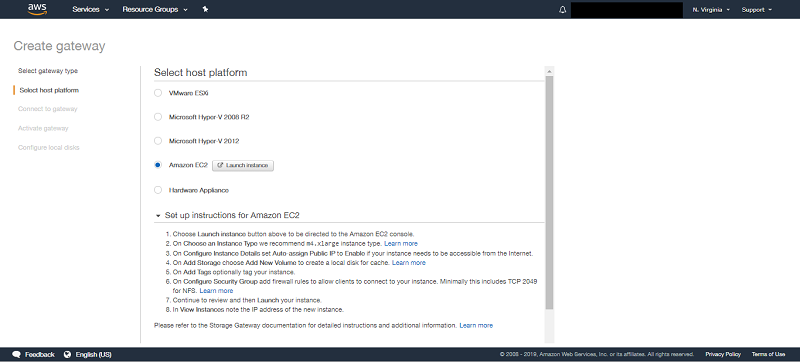The width and height of the screenshot is (800, 362).
Task: Click the Feedback speech bubble icon
Action: pyautogui.click(x=16, y=354)
